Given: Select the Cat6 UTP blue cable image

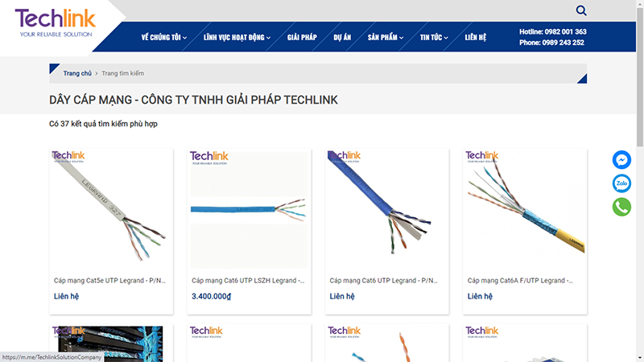Looking at the screenshot, I should [387, 209].
